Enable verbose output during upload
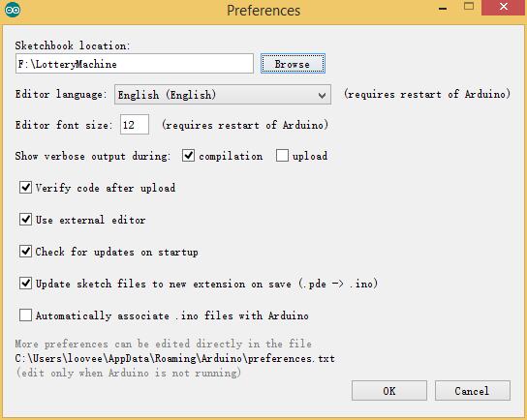The width and height of the screenshot is (527, 420). click(x=282, y=156)
